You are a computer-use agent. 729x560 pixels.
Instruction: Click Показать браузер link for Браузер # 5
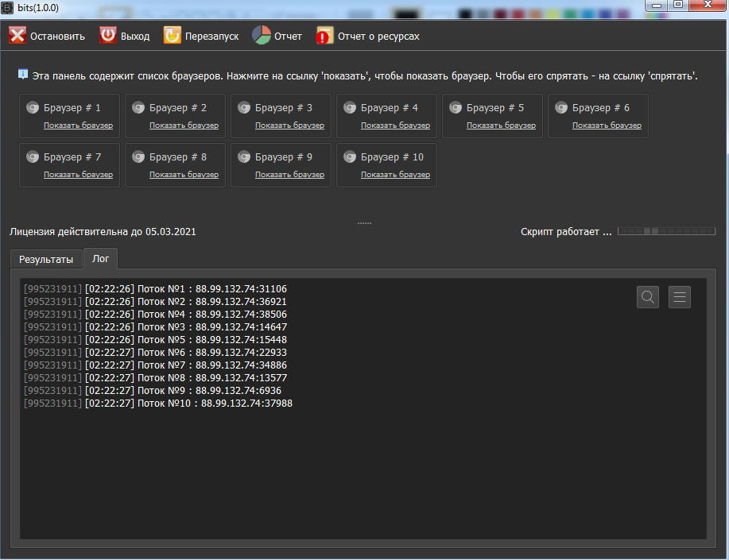click(501, 126)
